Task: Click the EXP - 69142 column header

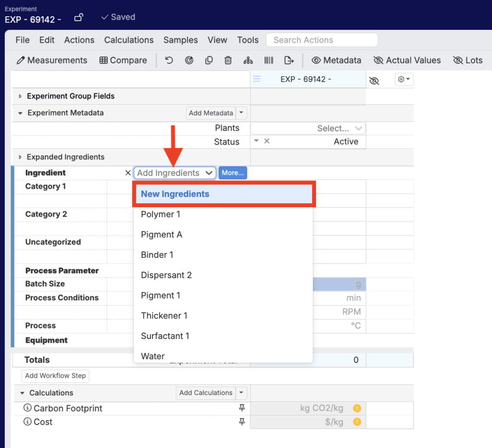Action: tap(308, 79)
